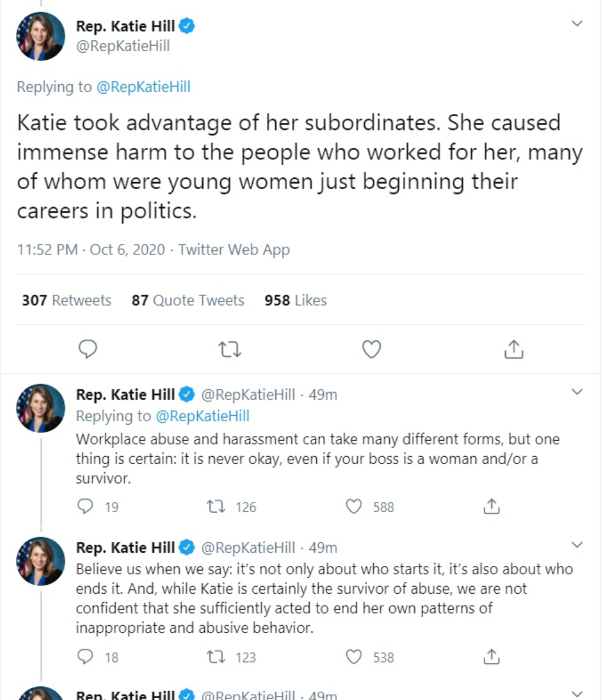604x700 pixels.
Task: Expand options chevron on 'Believe us' tweet
Action: click(x=577, y=545)
